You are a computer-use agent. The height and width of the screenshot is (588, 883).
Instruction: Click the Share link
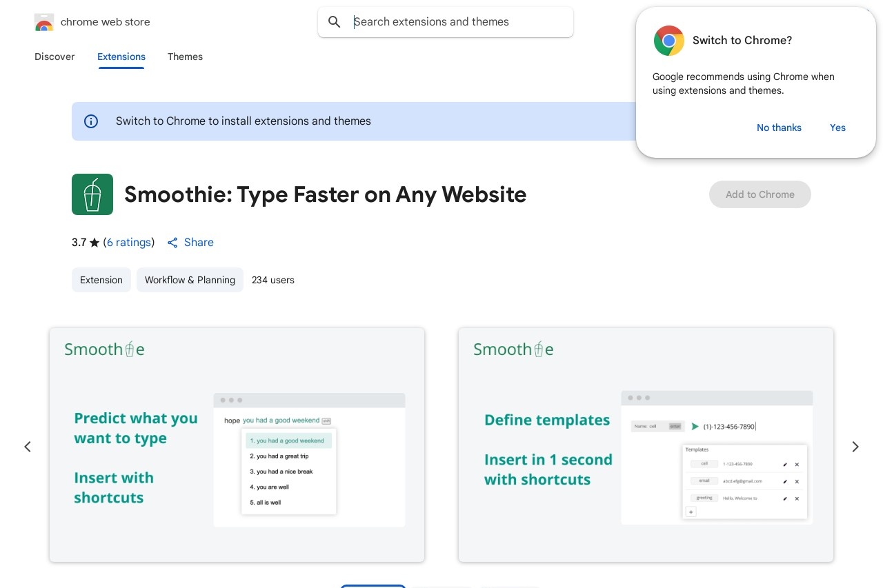click(x=199, y=243)
